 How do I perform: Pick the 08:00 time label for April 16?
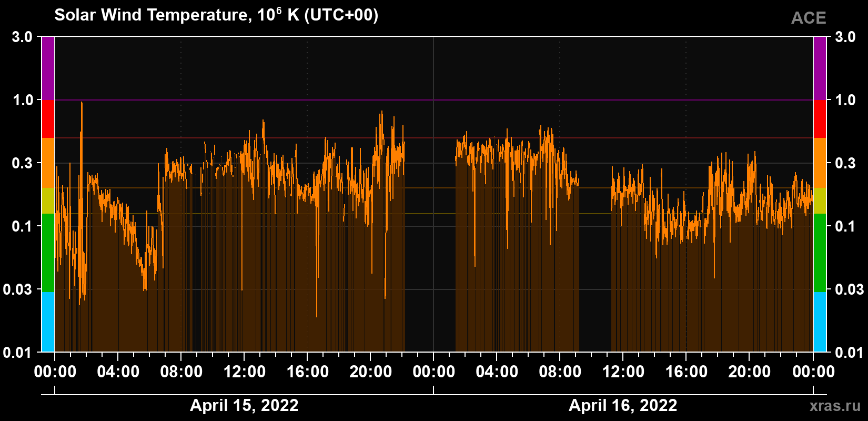[560, 372]
